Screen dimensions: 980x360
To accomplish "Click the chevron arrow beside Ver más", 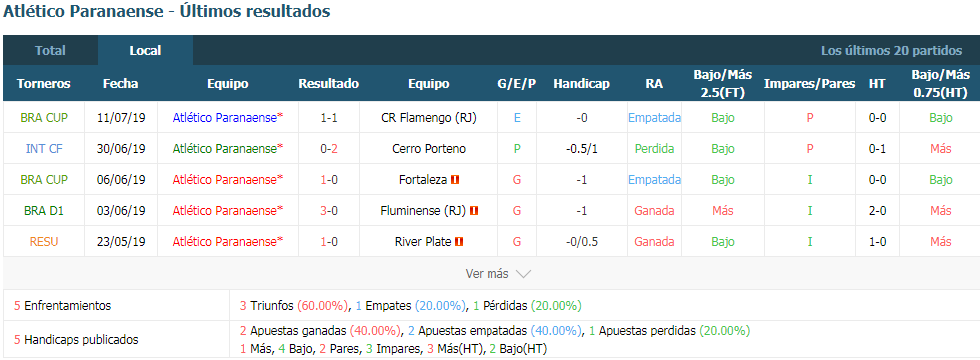I will click(523, 274).
